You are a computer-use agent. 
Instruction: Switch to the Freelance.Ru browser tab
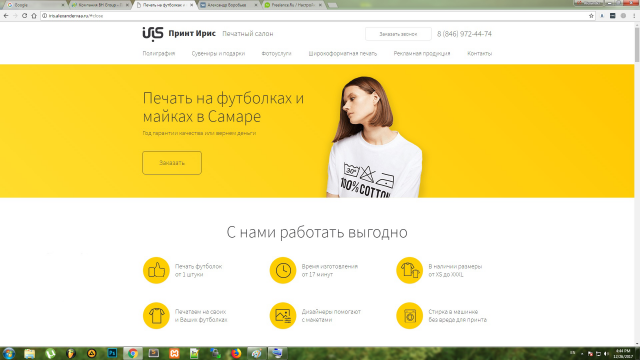[293, 5]
